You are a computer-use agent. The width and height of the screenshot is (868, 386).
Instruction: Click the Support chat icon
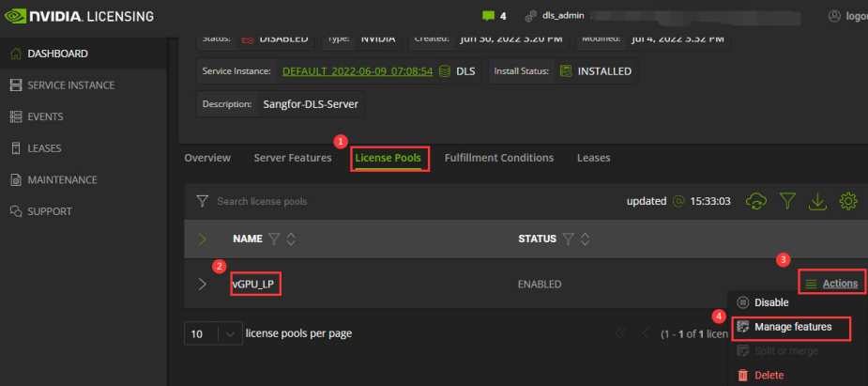16,211
